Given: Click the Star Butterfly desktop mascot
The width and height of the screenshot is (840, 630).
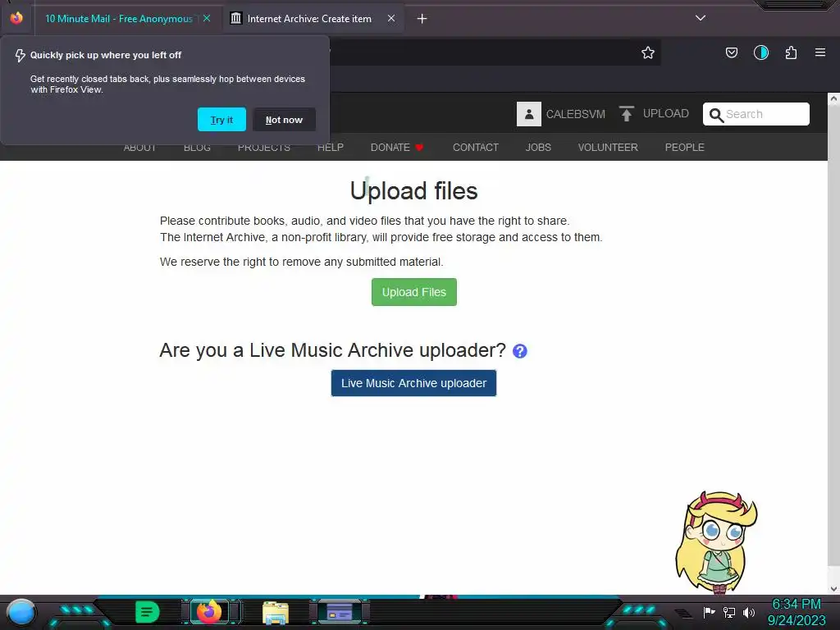Looking at the screenshot, I should (x=716, y=542).
